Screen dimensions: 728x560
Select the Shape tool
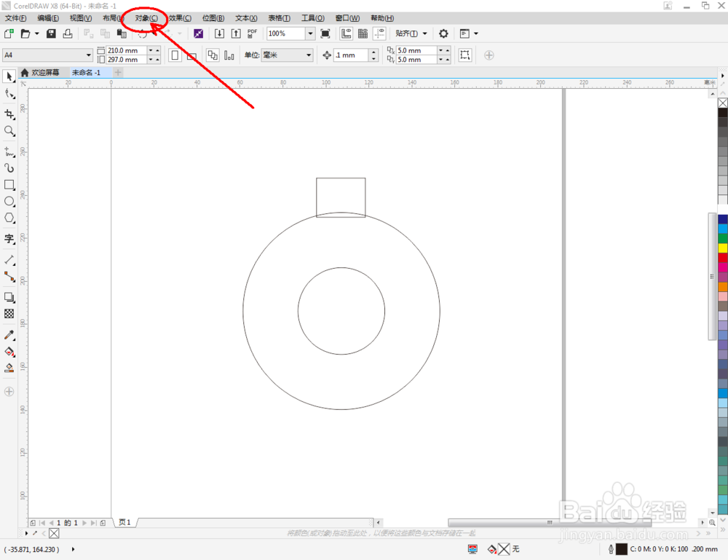click(x=9, y=94)
